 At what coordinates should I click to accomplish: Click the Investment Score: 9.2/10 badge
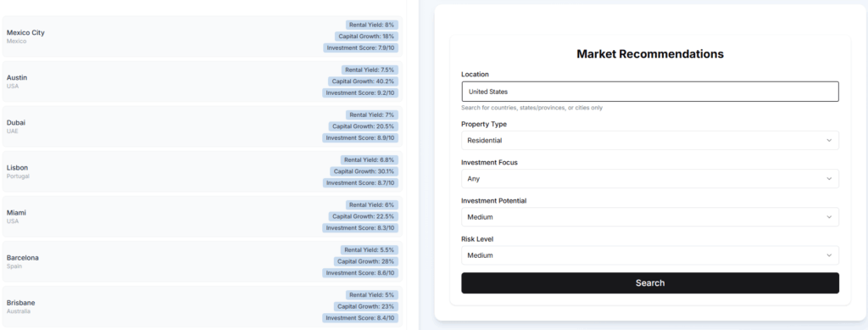tap(360, 93)
